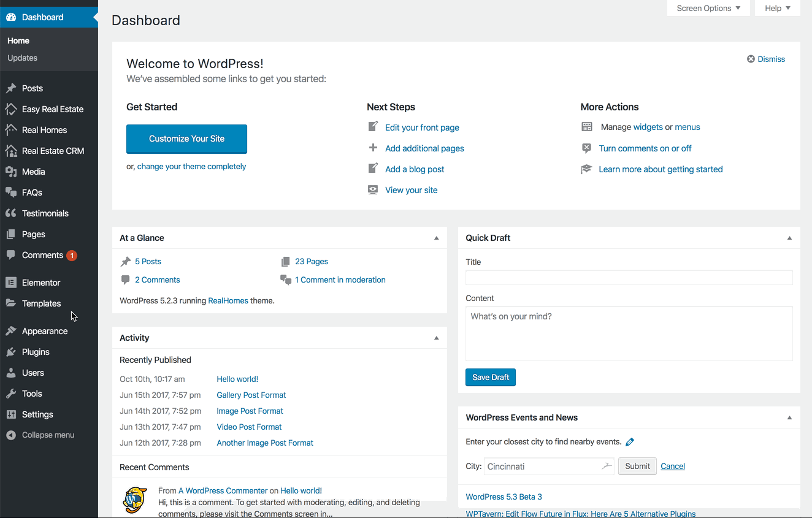Click the Real Homes icon in sidebar
This screenshot has width=812, height=518.
pos(11,130)
